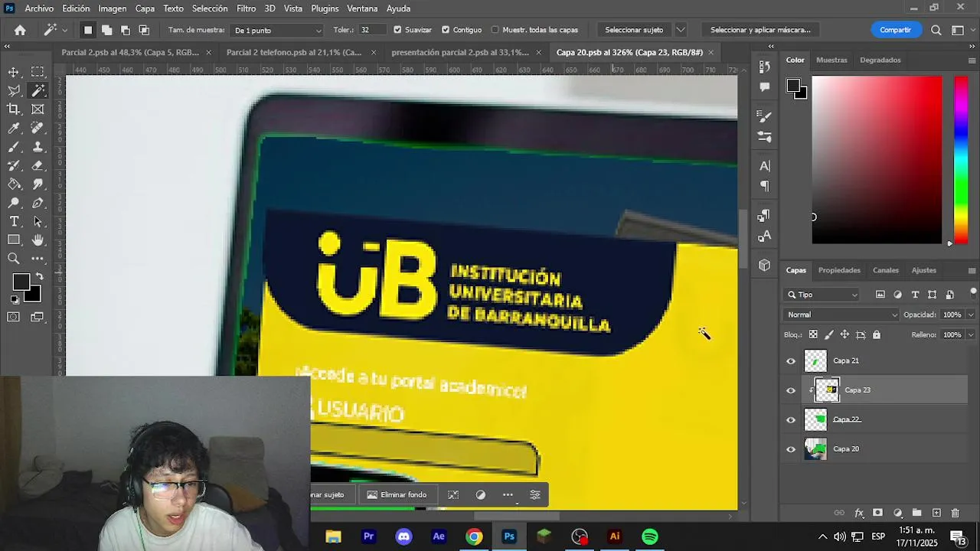Click the Compartir button

pyautogui.click(x=895, y=30)
